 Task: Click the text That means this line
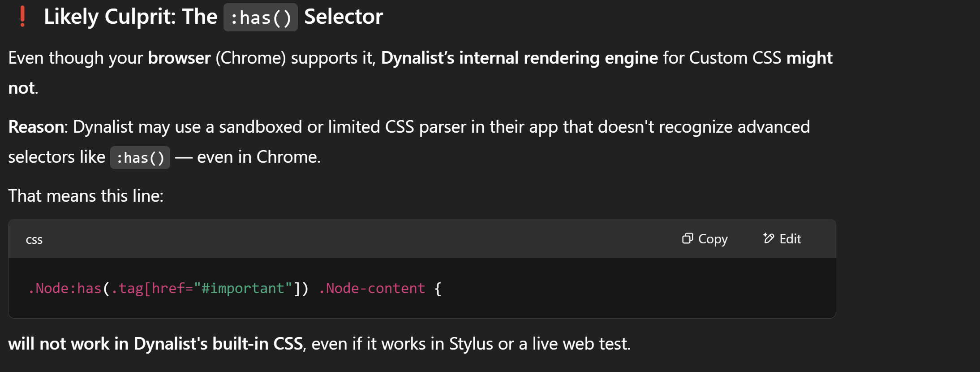[x=86, y=196]
